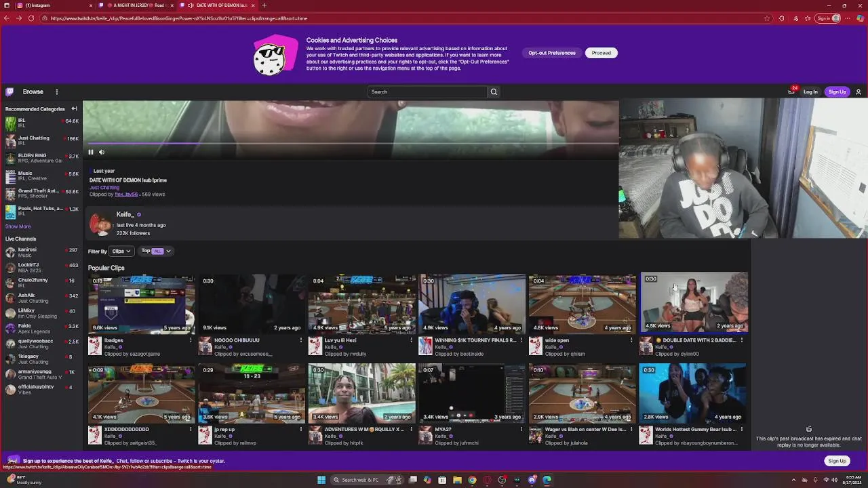868x488 pixels.
Task: Open WINNING $1K TOURNEY FINALS clip thumbnail
Action: coord(472,303)
